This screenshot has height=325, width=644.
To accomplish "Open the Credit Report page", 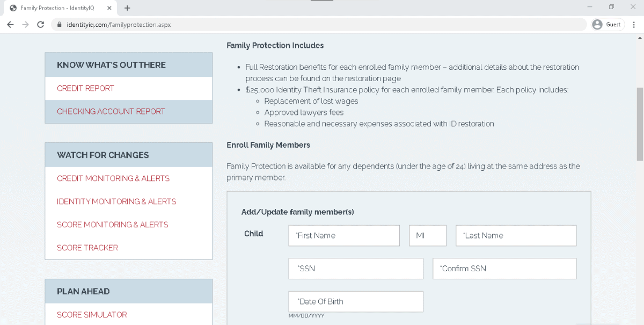I will (x=86, y=88).
